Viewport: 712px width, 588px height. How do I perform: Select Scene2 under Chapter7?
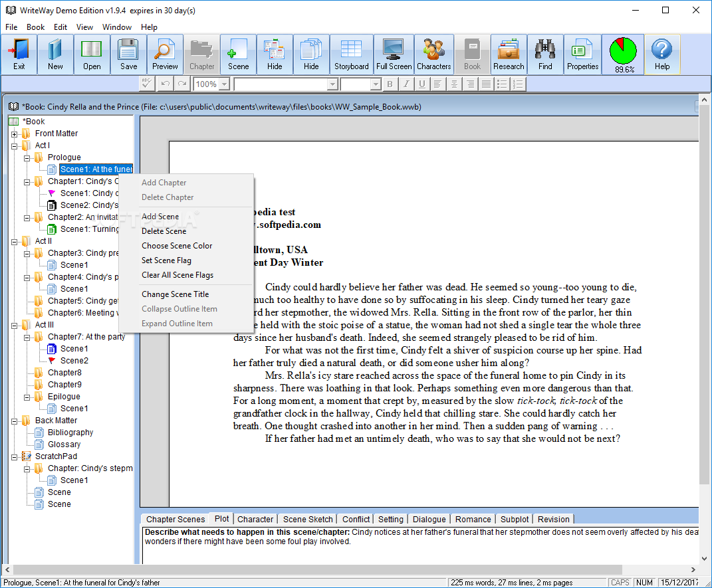(74, 361)
